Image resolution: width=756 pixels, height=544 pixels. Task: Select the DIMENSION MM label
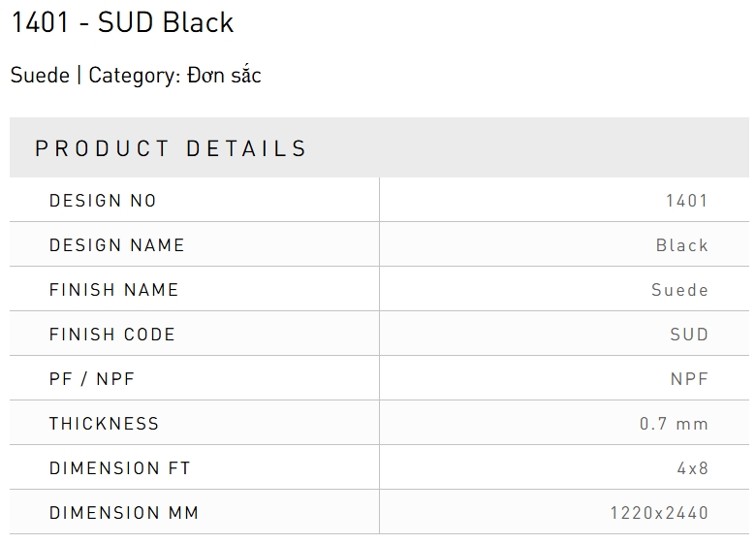coord(124,513)
